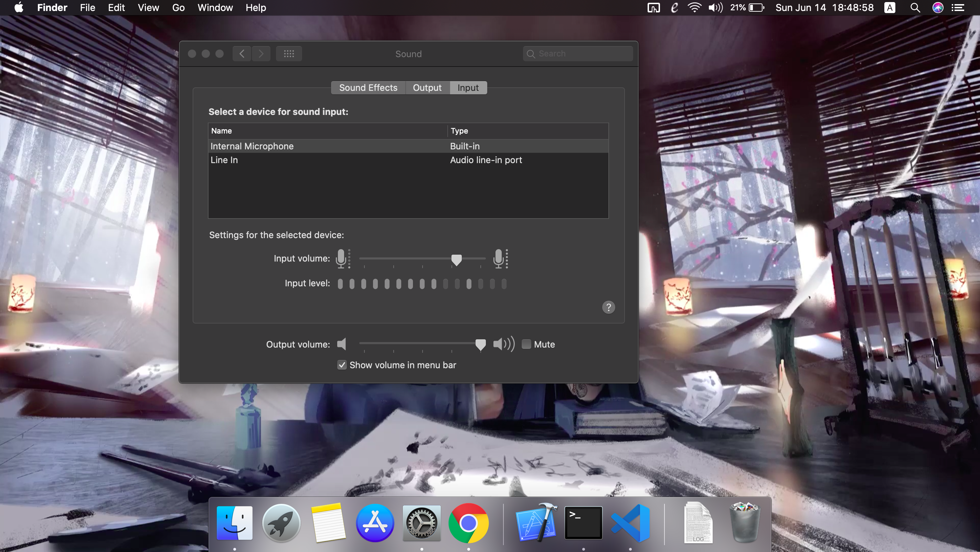Image resolution: width=980 pixels, height=552 pixels.
Task: Click the help button for input settings
Action: pyautogui.click(x=608, y=308)
